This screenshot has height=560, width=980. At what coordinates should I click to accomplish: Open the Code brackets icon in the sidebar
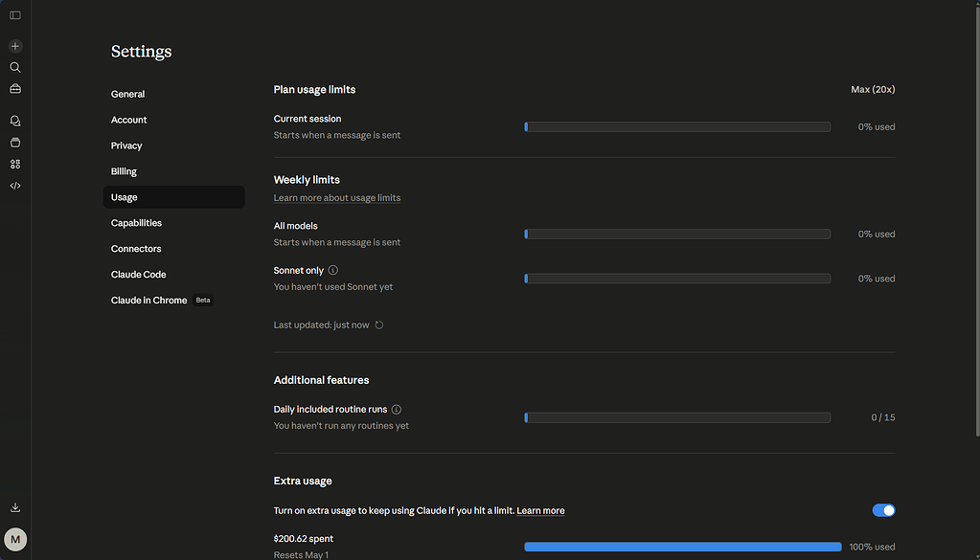[x=15, y=186]
